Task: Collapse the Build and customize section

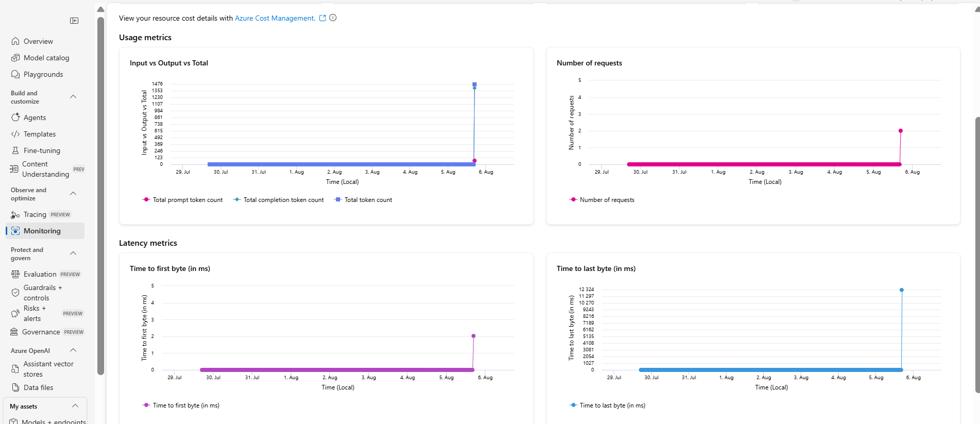Action: click(73, 97)
